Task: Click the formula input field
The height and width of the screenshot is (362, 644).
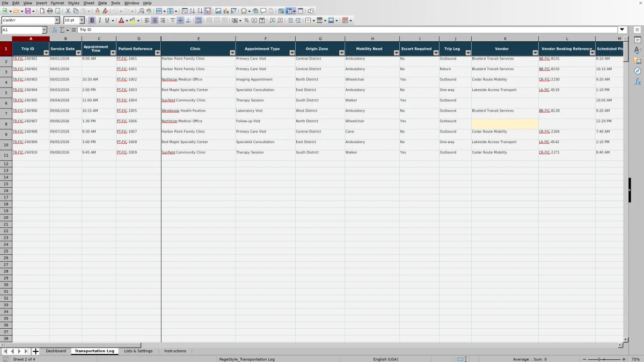Action: pyautogui.click(x=348, y=30)
